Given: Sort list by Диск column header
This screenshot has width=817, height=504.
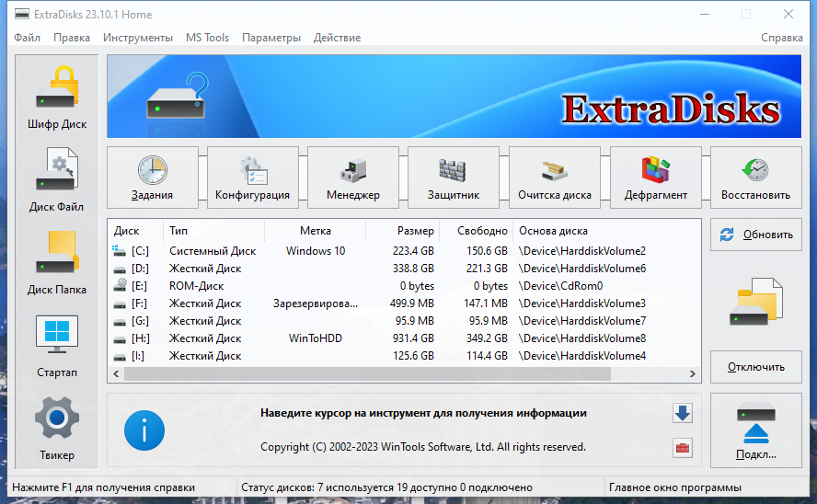Looking at the screenshot, I should pyautogui.click(x=135, y=231).
